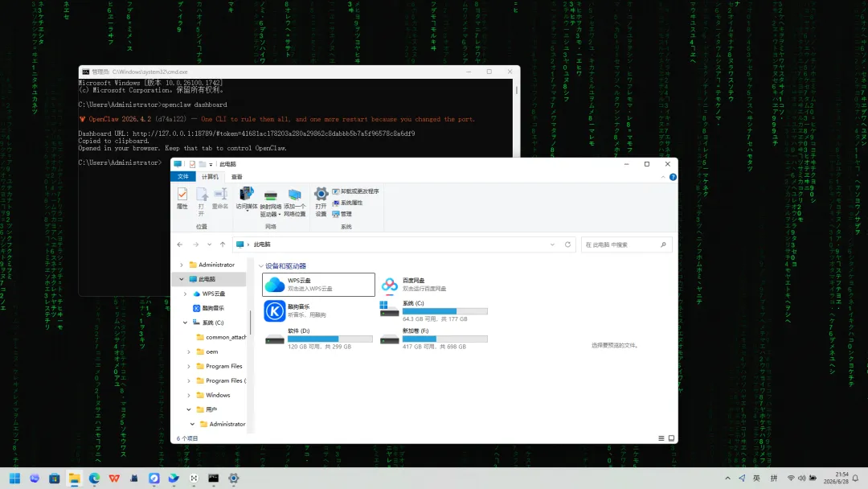Click the 新加卷 (F:) drive usage bar
This screenshot has height=489, width=868.
coord(445,339)
